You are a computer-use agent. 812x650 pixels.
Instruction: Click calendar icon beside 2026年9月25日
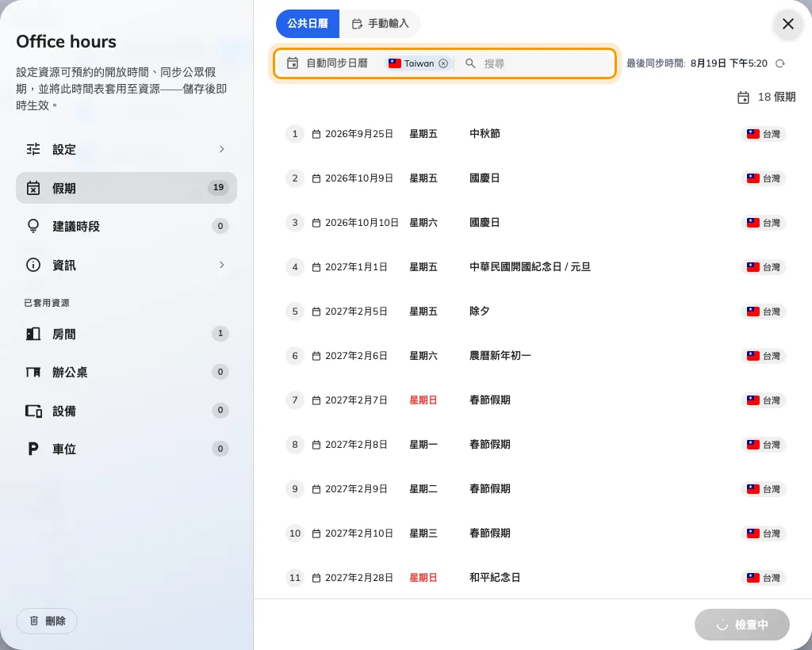[316, 134]
